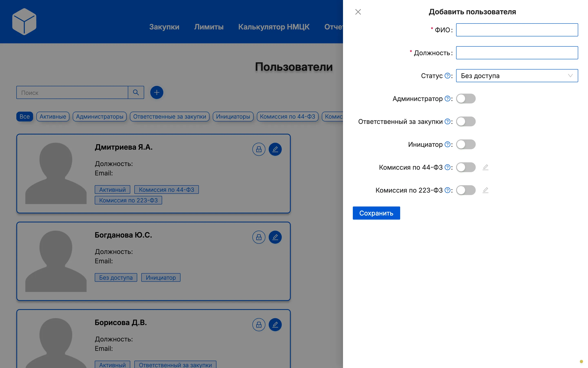Image resolution: width=588 pixels, height=368 pixels.
Task: Click help icon next to Комиссия по 223-ФЗ
Action: click(x=447, y=190)
